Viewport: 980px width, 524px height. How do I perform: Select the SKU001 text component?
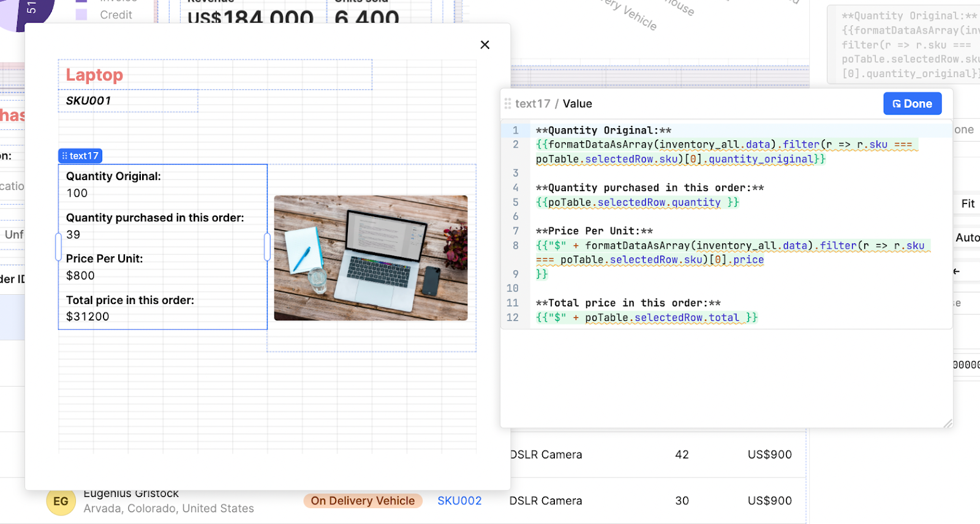pos(128,101)
